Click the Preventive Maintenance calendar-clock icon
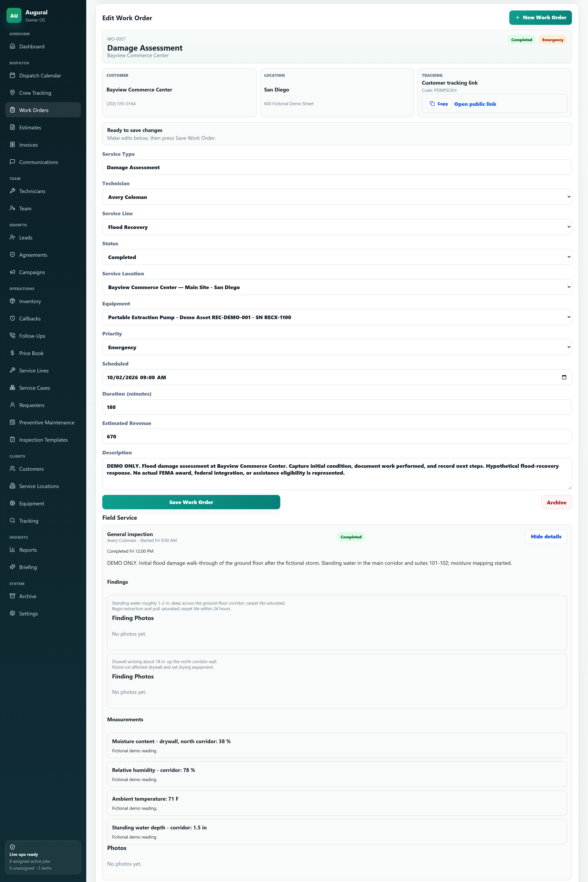 (12, 422)
